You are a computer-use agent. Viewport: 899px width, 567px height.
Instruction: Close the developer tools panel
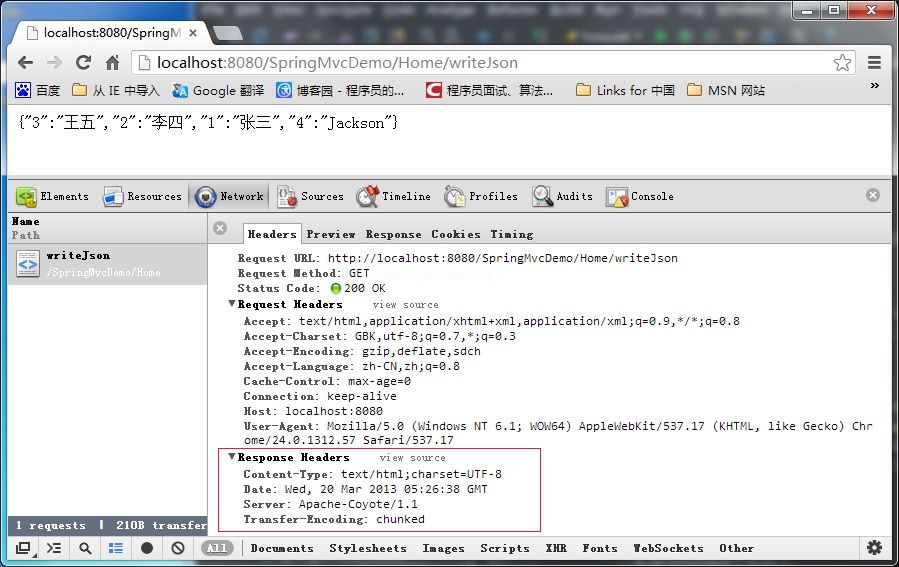[x=873, y=195]
